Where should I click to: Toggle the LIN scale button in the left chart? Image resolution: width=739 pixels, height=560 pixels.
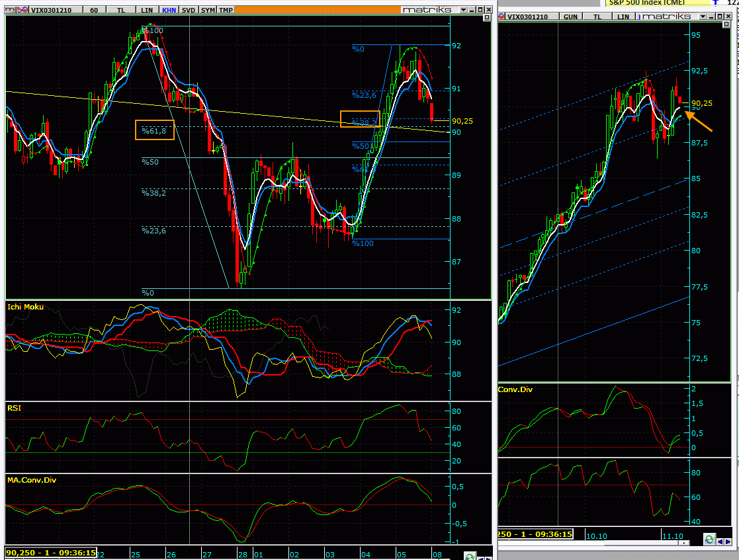click(147, 10)
